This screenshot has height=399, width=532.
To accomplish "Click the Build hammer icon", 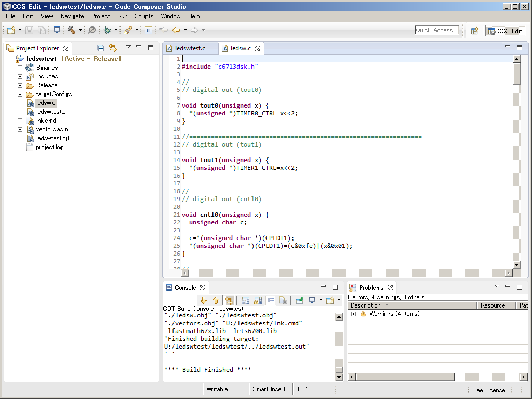I will click(x=71, y=30).
